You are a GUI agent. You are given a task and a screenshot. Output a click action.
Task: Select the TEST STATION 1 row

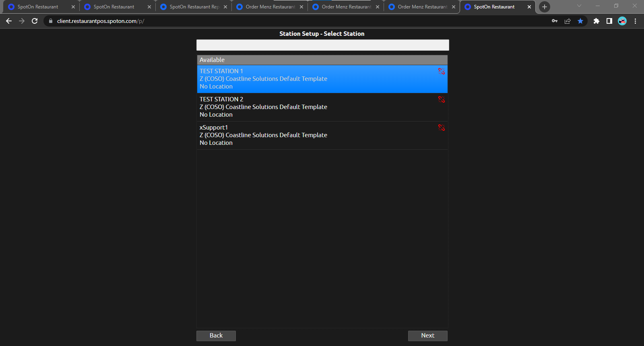[322, 79]
